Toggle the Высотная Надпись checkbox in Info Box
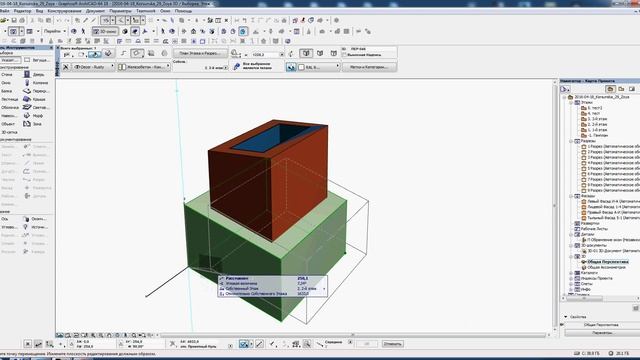Screen dimensions: 640x360 coord(344,55)
